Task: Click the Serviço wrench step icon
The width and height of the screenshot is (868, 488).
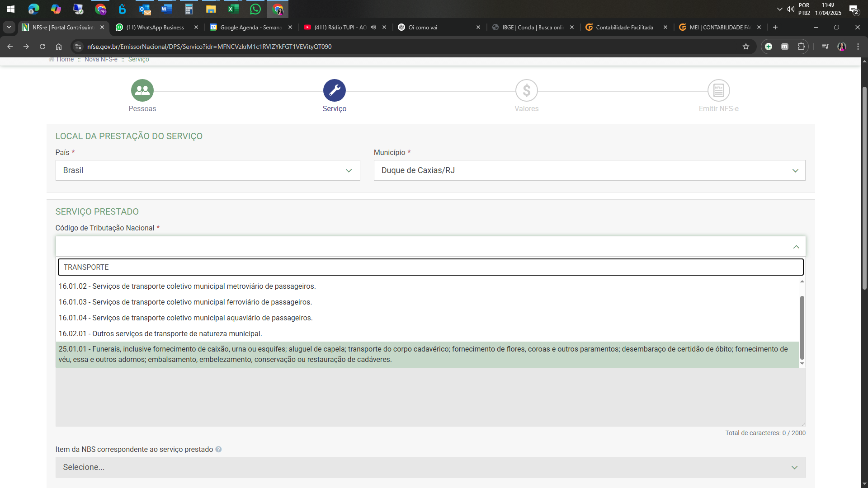Action: (x=335, y=91)
